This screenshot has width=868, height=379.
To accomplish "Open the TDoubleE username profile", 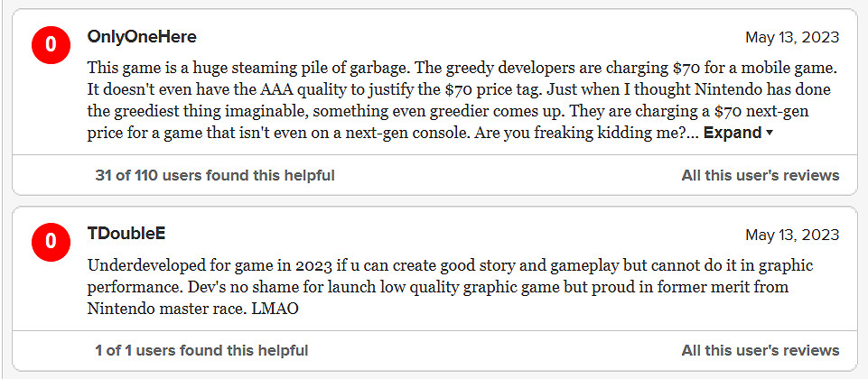I will (126, 234).
